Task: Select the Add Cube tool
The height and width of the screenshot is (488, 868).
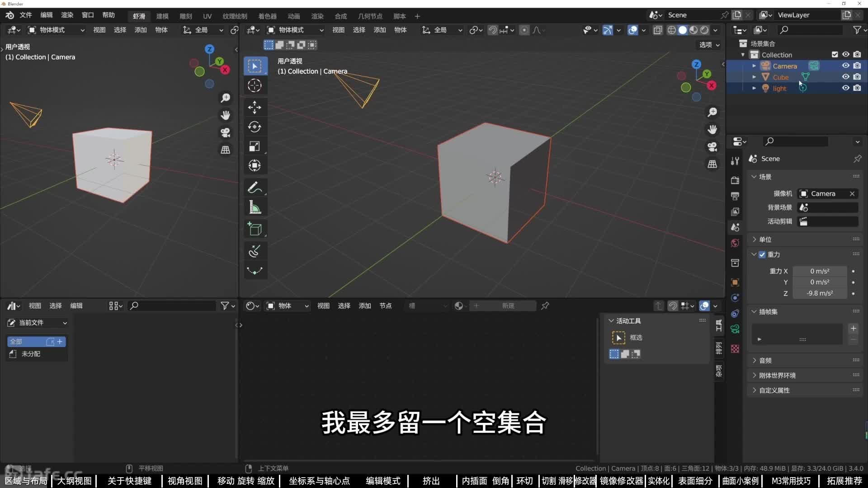Action: pyautogui.click(x=255, y=229)
